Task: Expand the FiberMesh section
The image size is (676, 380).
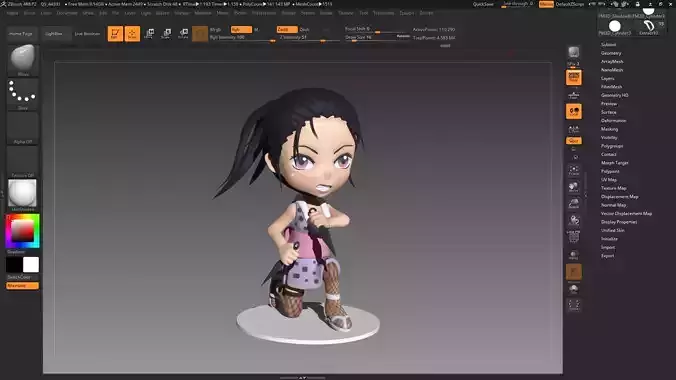Action: point(611,87)
